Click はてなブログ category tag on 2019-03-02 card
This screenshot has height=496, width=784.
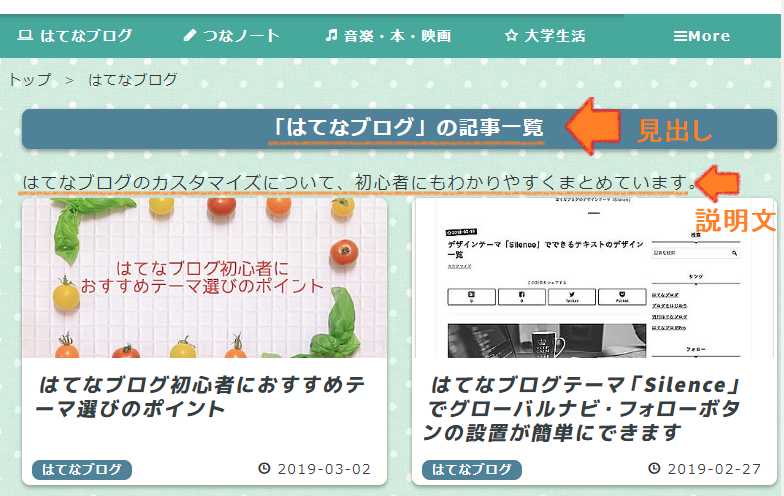(82, 470)
